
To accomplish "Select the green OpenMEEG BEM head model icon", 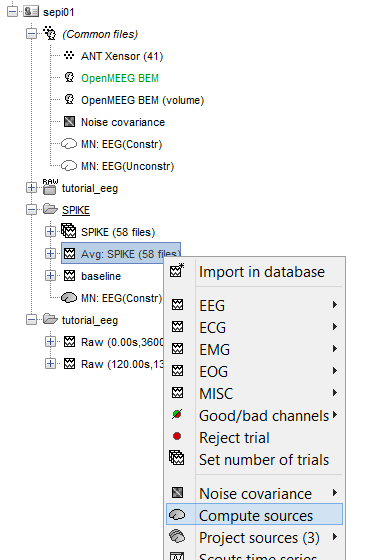I will [69, 78].
